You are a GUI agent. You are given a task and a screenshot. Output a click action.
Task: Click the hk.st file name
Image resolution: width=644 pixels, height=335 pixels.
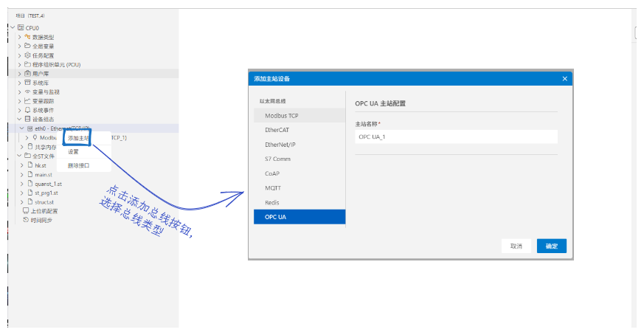[41, 165]
